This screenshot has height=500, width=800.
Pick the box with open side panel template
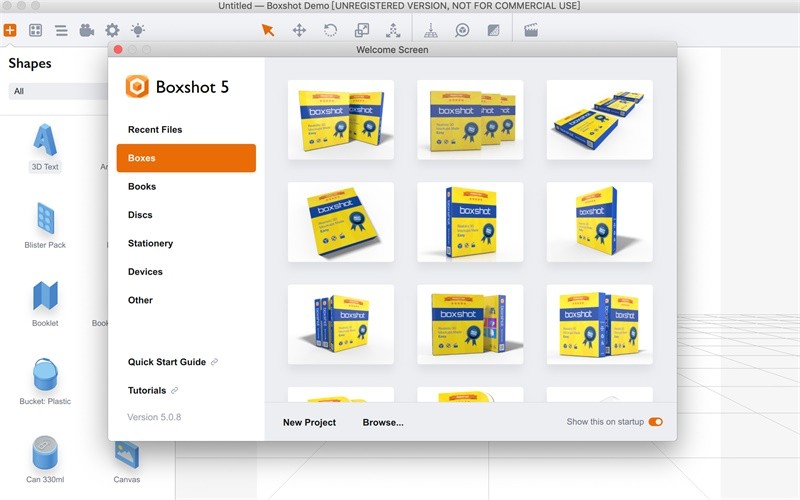point(470,324)
